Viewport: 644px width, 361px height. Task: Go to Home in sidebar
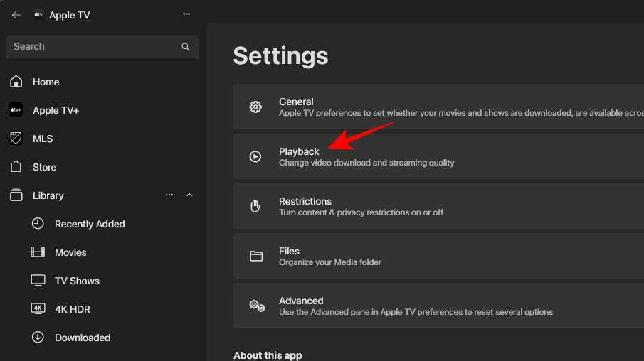pyautogui.click(x=46, y=82)
